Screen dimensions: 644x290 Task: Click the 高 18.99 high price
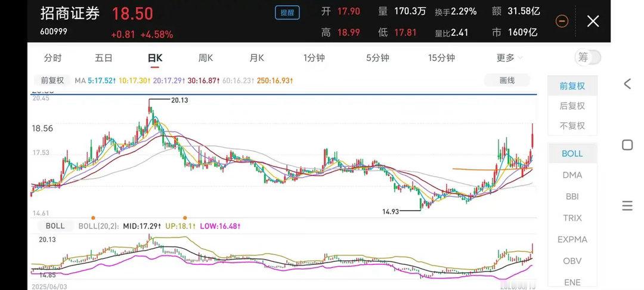coord(340,32)
